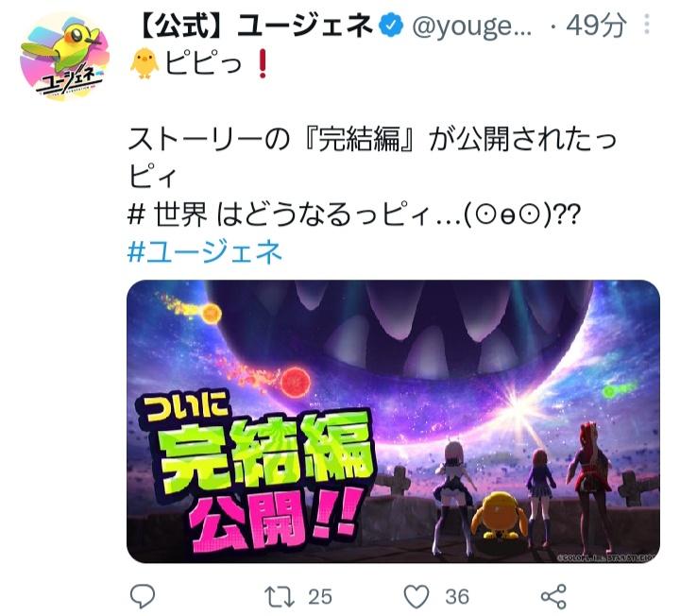Open the #ユージェネ hashtag link
Screen dimensions: 680x616
point(205,252)
